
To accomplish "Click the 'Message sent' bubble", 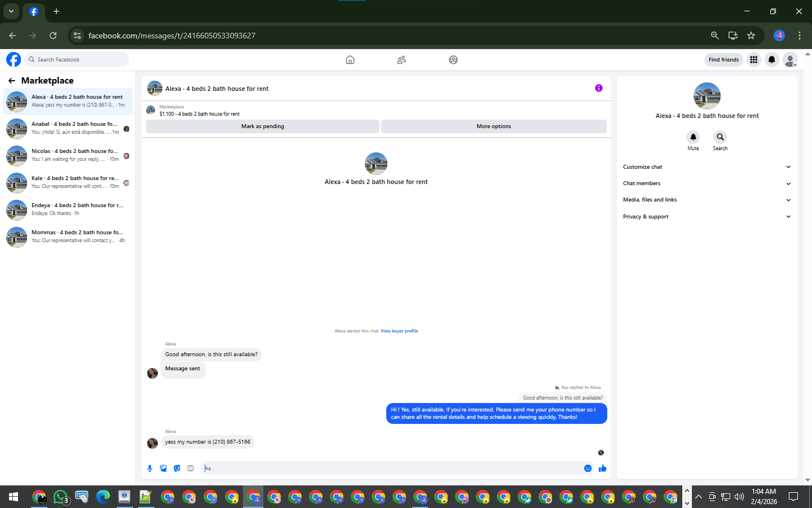I will pyautogui.click(x=183, y=369).
